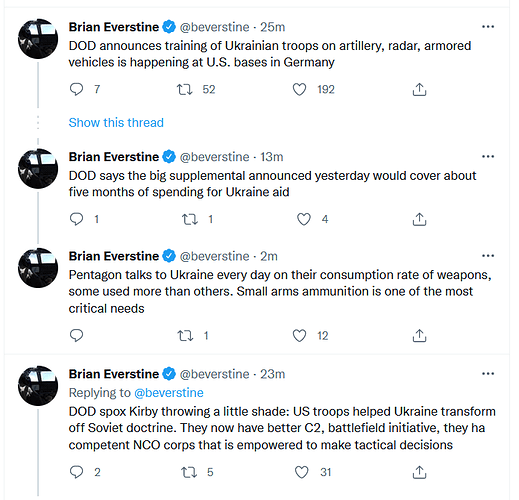The width and height of the screenshot is (519, 500).
Task: Open more options on the 13m tweet
Action: click(x=488, y=156)
